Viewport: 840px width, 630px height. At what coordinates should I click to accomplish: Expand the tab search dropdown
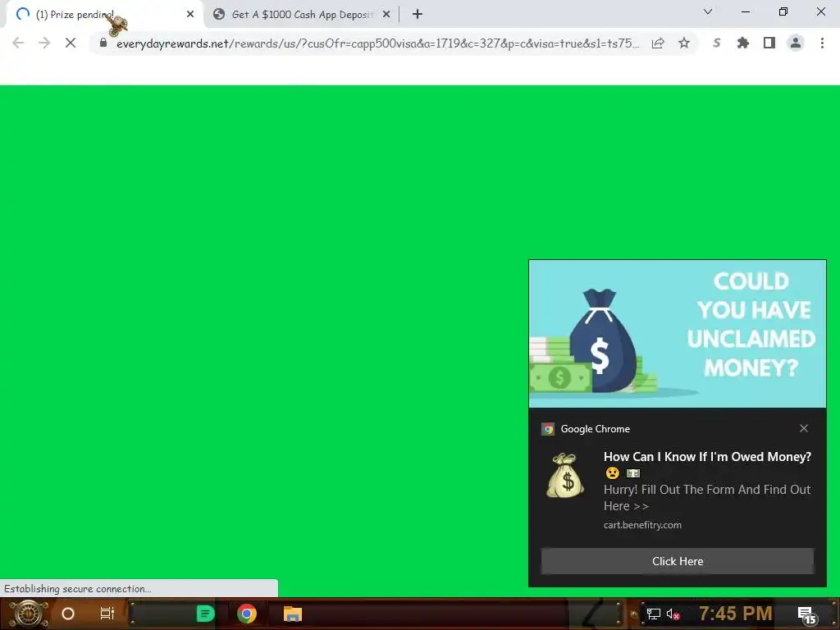708,11
